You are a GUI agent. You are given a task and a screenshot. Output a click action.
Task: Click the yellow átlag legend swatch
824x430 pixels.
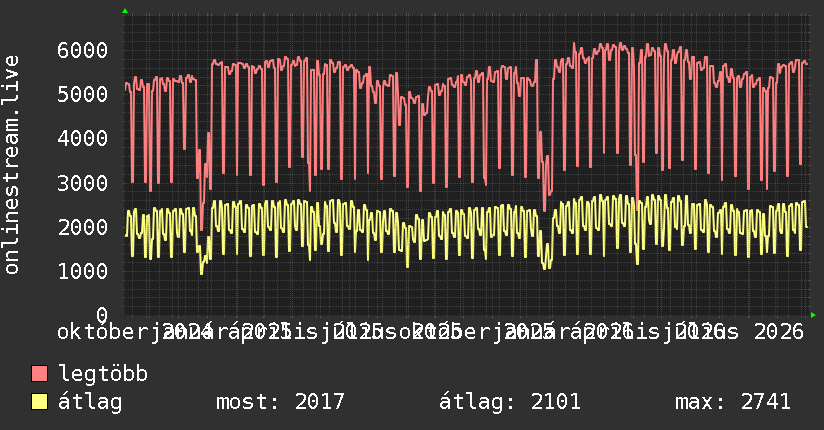coord(39,402)
